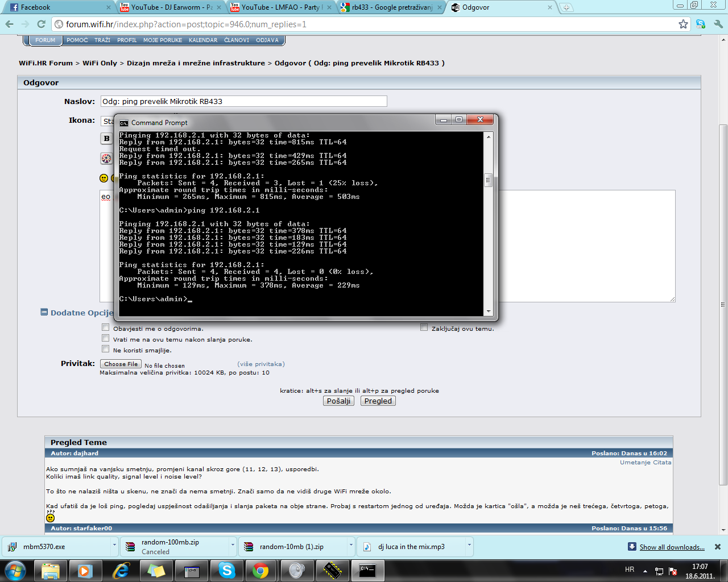Click the POMOĆ menu item
Screen dimensions: 728x582
77,40
